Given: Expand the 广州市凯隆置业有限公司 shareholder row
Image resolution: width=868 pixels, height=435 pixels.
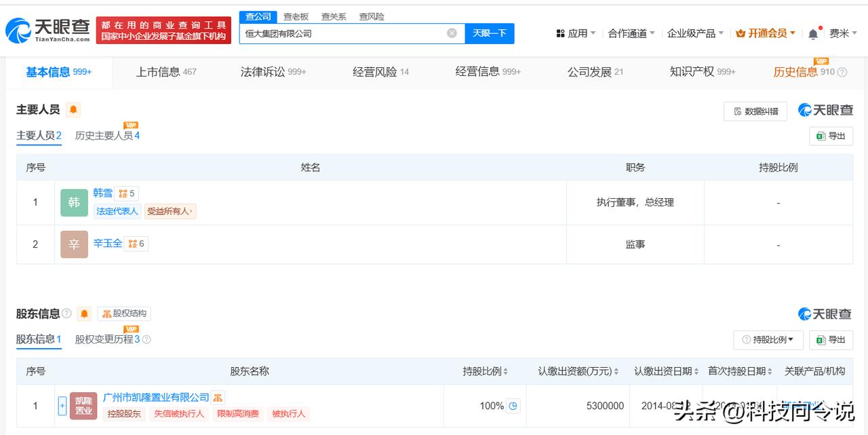Looking at the screenshot, I should point(62,406).
